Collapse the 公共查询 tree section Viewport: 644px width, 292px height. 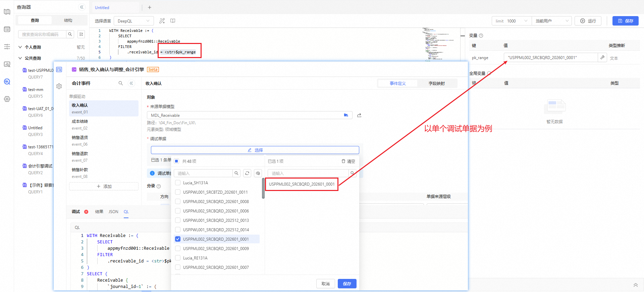tap(20, 58)
